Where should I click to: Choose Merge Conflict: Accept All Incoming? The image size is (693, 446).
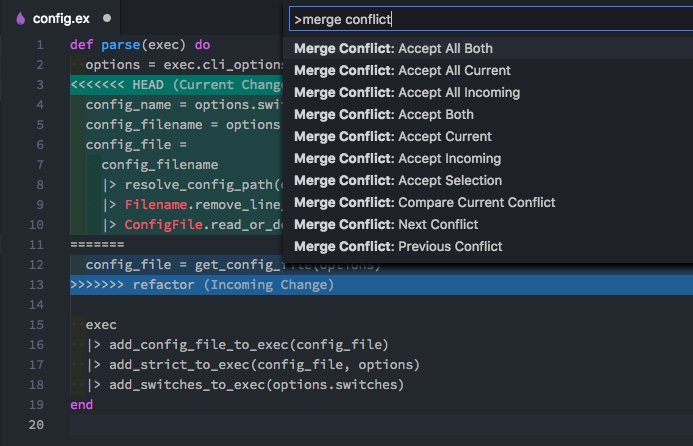488,92
